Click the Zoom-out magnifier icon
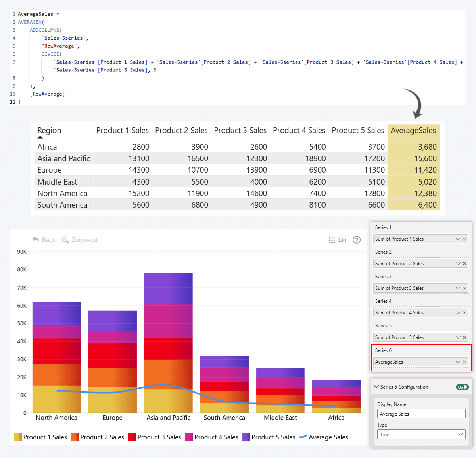Screen dimensions: 476x458 (65, 240)
